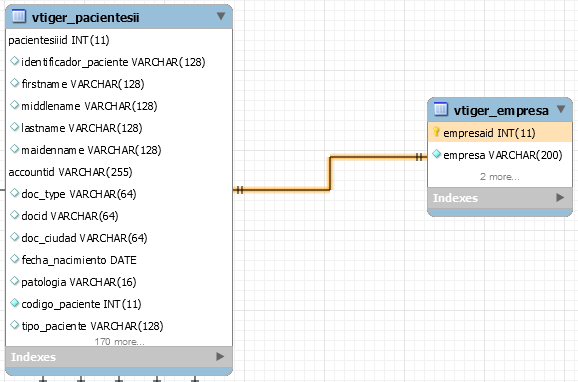Click diamond icon beside fecha_nacimiento column

(x=14, y=259)
